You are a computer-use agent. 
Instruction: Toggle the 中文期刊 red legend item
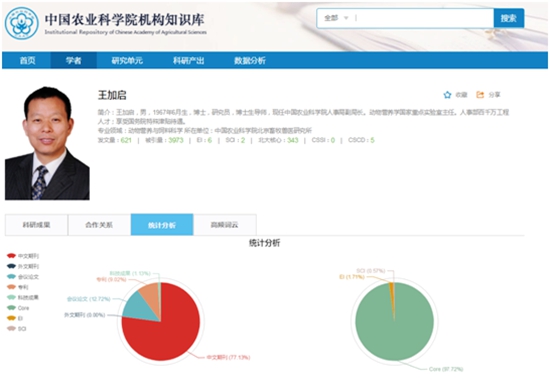point(23,256)
